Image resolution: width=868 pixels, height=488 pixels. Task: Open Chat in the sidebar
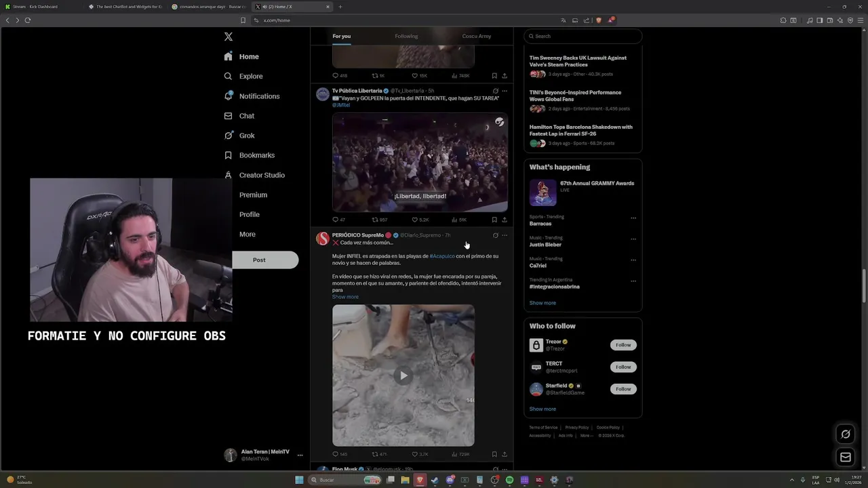[239, 116]
